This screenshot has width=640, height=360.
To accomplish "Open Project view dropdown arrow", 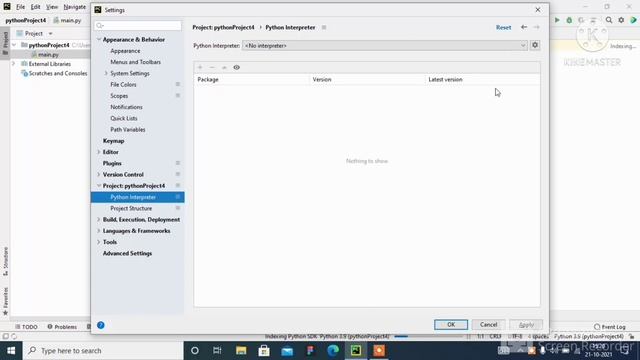I will (x=50, y=33).
